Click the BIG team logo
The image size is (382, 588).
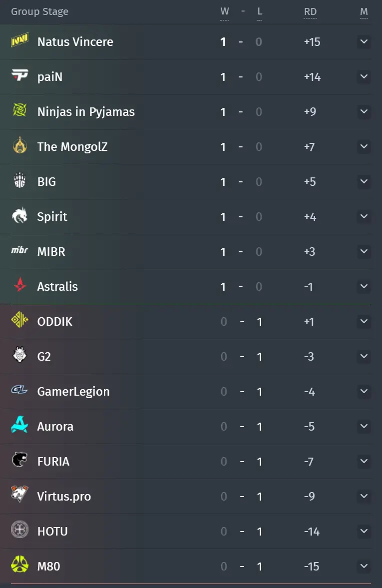(20, 180)
